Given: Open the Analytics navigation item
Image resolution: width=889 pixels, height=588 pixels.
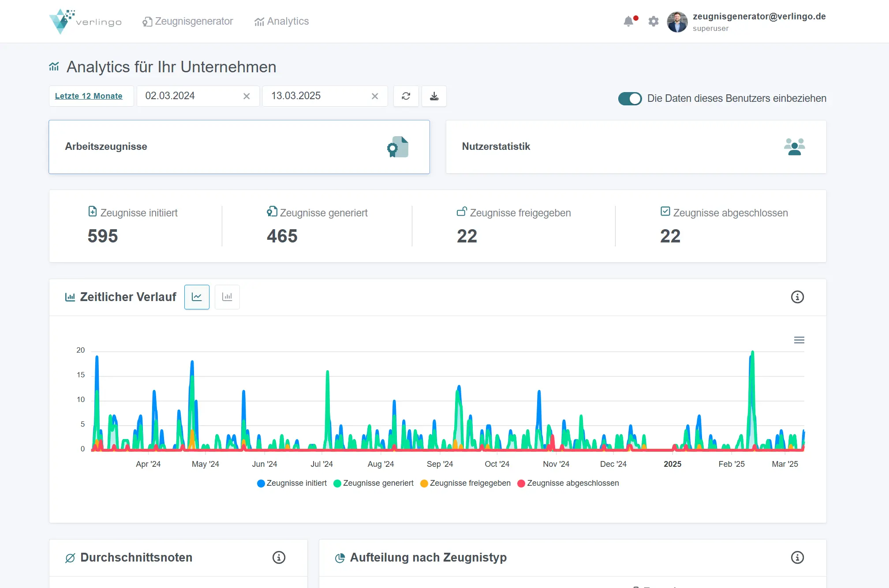Looking at the screenshot, I should click(x=282, y=21).
